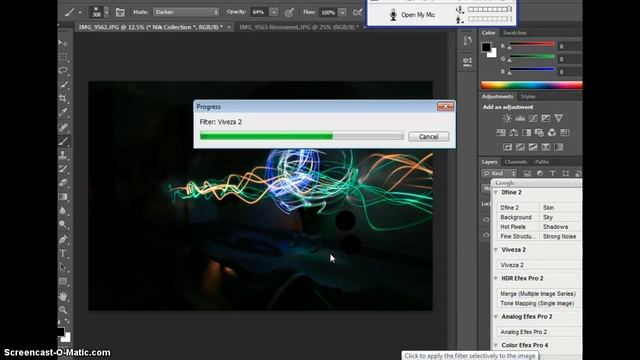The image size is (640, 360).
Task: Switch to the Channels tab
Action: (516, 162)
